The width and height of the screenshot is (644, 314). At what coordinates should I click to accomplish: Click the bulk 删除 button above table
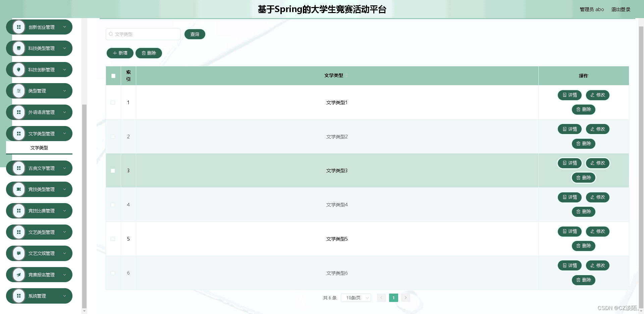149,53
